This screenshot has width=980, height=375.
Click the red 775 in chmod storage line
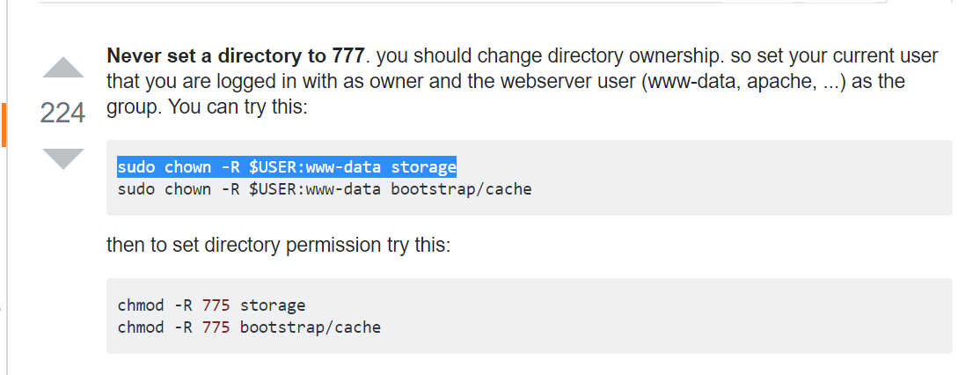pyautogui.click(x=216, y=305)
